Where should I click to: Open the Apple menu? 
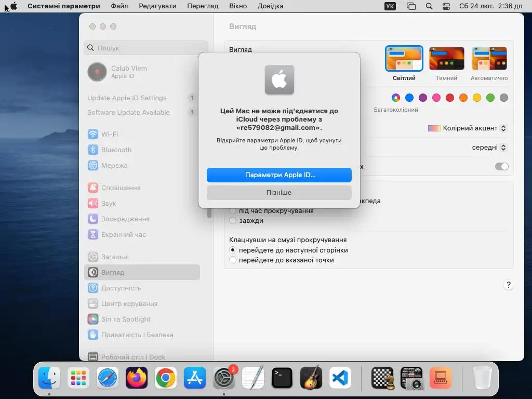pyautogui.click(x=14, y=6)
